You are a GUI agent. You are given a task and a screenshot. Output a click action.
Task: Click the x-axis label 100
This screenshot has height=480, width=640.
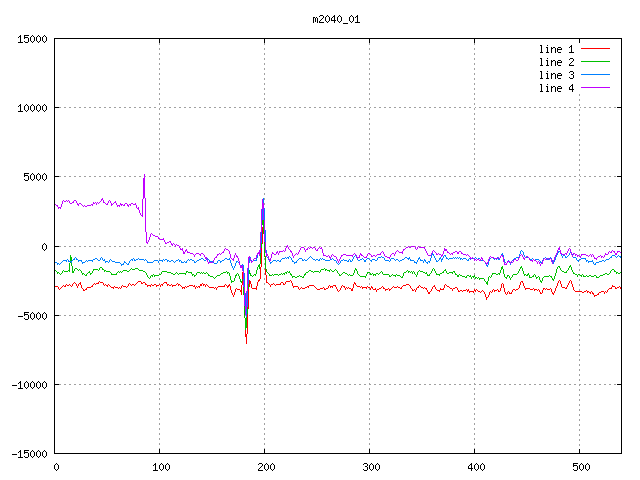(161, 467)
